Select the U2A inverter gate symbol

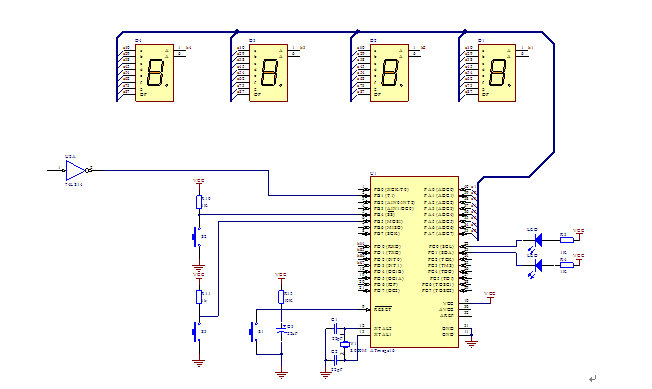pos(76,170)
